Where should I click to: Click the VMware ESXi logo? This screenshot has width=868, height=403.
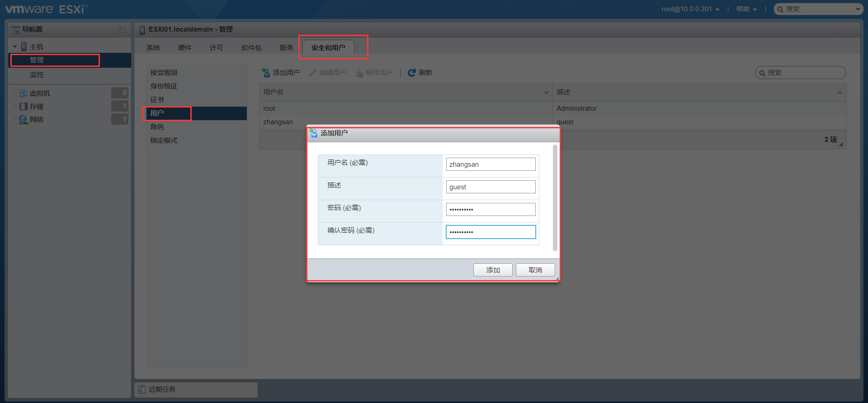pos(46,9)
